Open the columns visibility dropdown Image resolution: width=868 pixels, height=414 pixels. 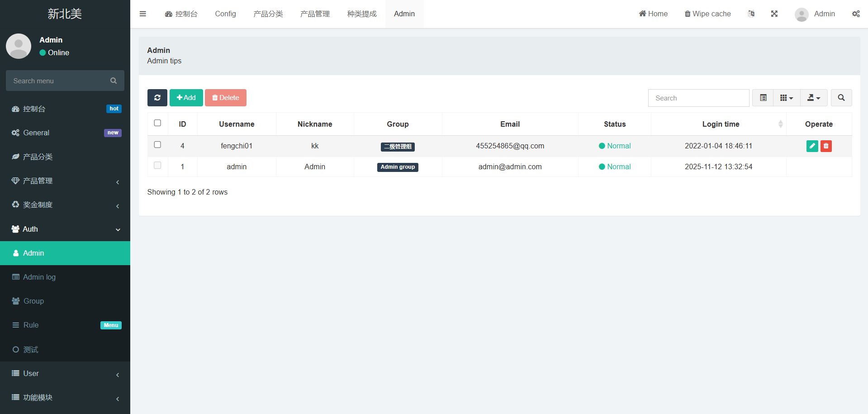click(x=787, y=98)
